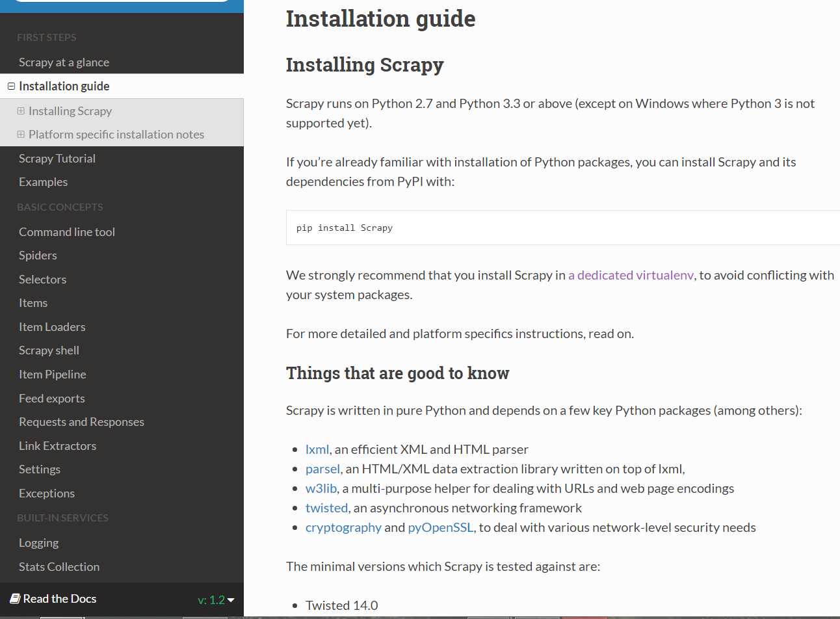Open the version v: 1.2 dropdown
This screenshot has width=840, height=619.
click(x=216, y=600)
